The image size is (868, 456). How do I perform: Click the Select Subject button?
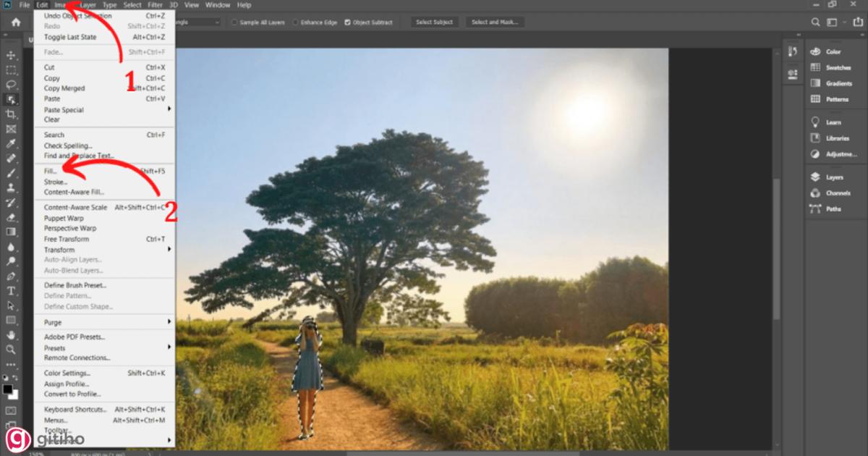click(x=434, y=22)
